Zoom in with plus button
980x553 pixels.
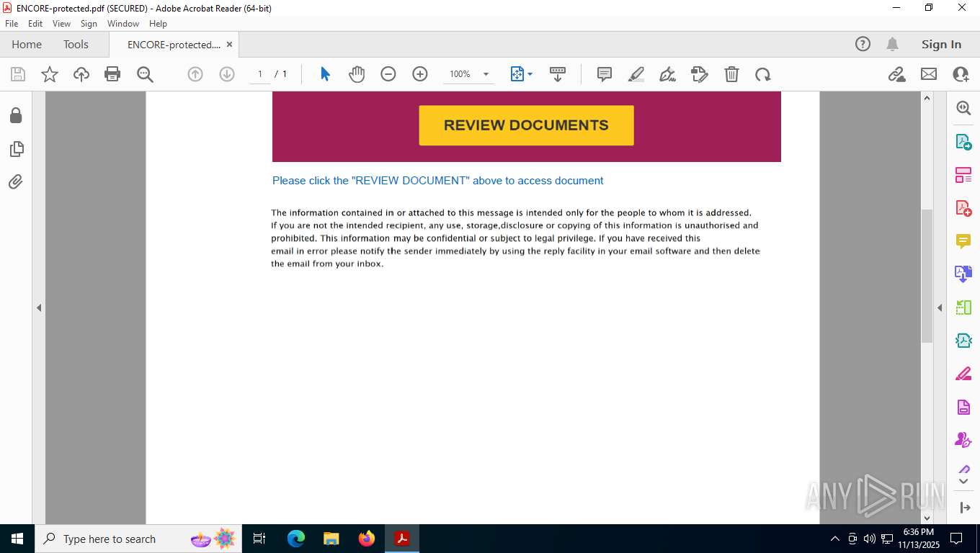pos(420,74)
